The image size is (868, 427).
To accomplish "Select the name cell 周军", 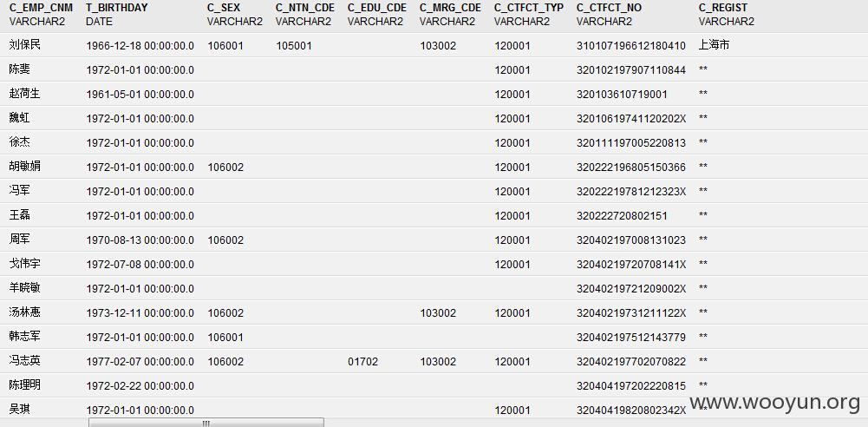I will (x=19, y=240).
